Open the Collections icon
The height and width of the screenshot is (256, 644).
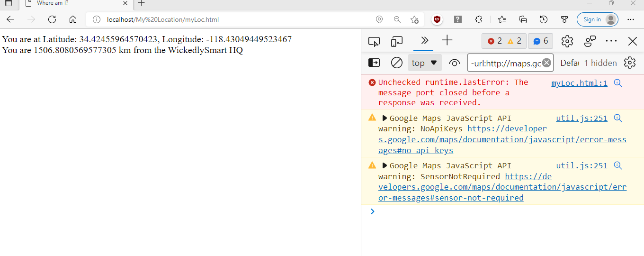tap(523, 19)
